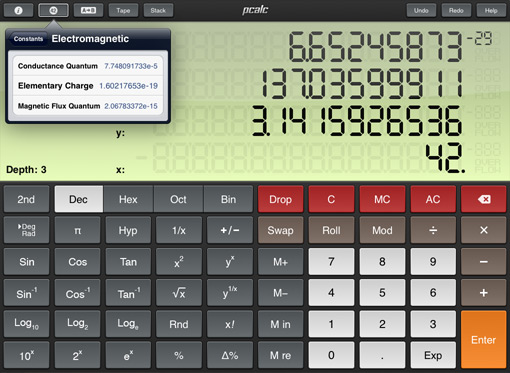Open Help
510x373 pixels.
pyautogui.click(x=491, y=10)
